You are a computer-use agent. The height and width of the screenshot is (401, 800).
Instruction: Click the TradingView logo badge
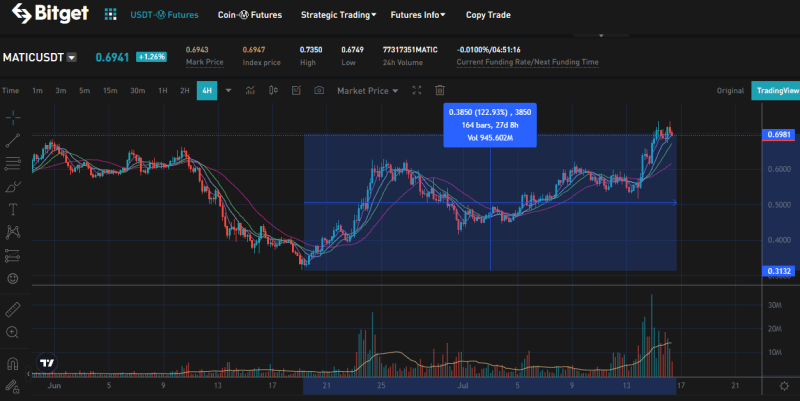pyautogui.click(x=47, y=363)
